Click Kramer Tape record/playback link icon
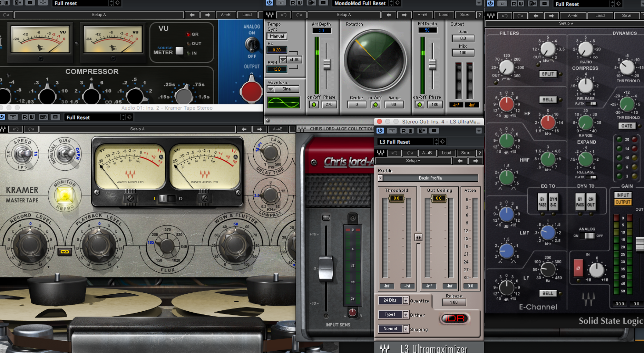Image resolution: width=644 pixels, height=353 pixels. [65, 252]
